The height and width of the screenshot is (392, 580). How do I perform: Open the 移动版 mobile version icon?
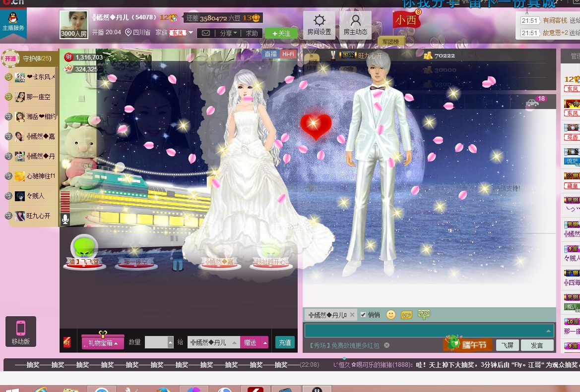pyautogui.click(x=21, y=332)
